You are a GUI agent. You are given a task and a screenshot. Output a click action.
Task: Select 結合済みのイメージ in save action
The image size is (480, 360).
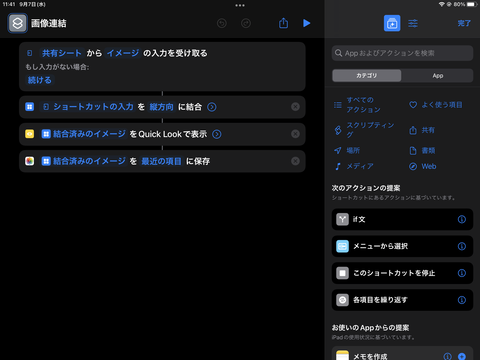pos(84,161)
